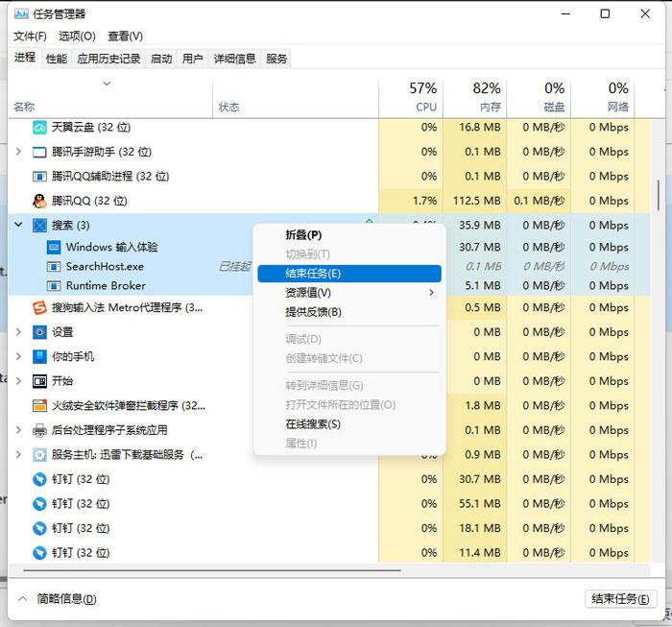Expand the 后台处理程序子系统应用 group
Viewport: 672px width, 627px height.
click(x=18, y=429)
